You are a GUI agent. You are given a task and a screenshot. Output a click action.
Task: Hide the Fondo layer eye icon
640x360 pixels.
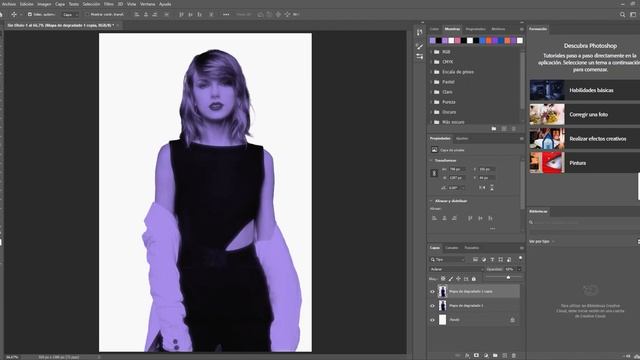point(432,320)
